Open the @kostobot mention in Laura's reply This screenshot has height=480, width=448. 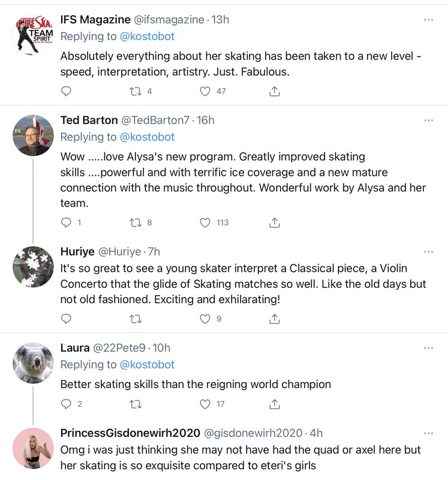pyautogui.click(x=147, y=365)
